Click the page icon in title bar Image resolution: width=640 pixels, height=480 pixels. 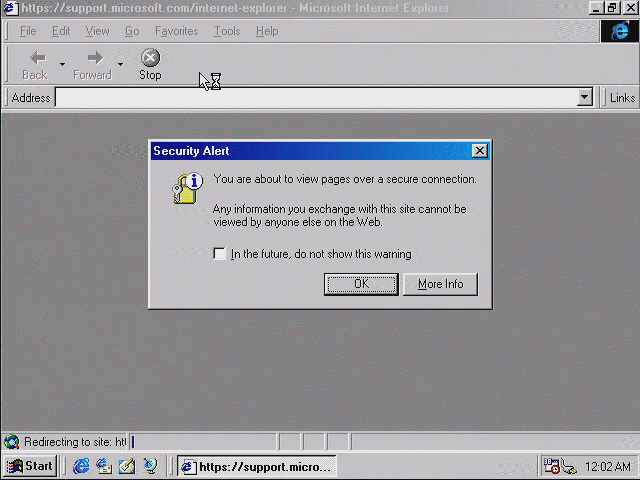point(11,8)
